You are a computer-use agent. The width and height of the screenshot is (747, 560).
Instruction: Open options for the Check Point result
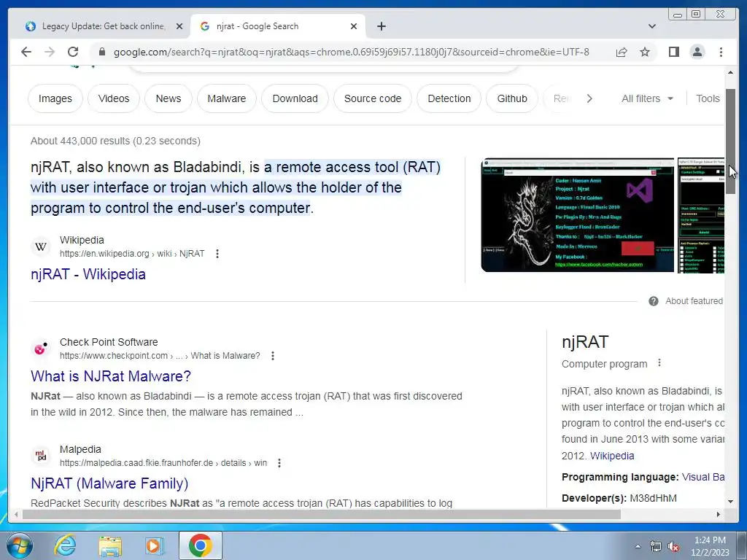273,356
